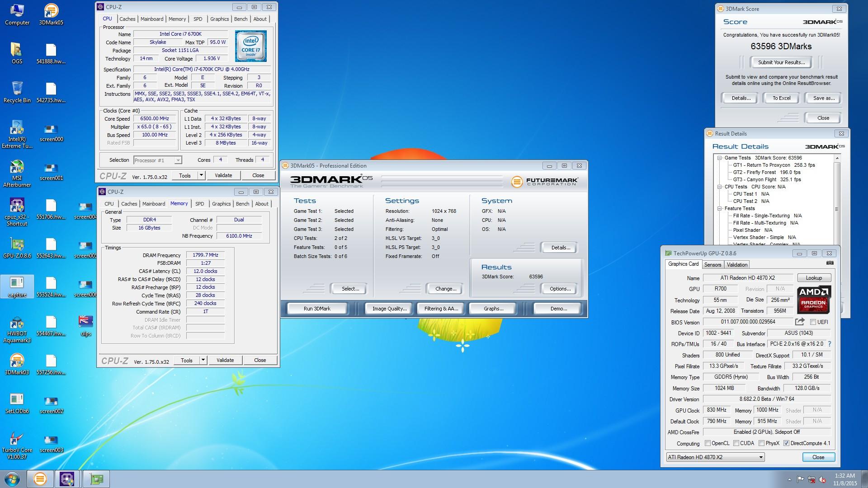Open the OGS folder icon
The width and height of the screenshot is (868, 488).
17,54
